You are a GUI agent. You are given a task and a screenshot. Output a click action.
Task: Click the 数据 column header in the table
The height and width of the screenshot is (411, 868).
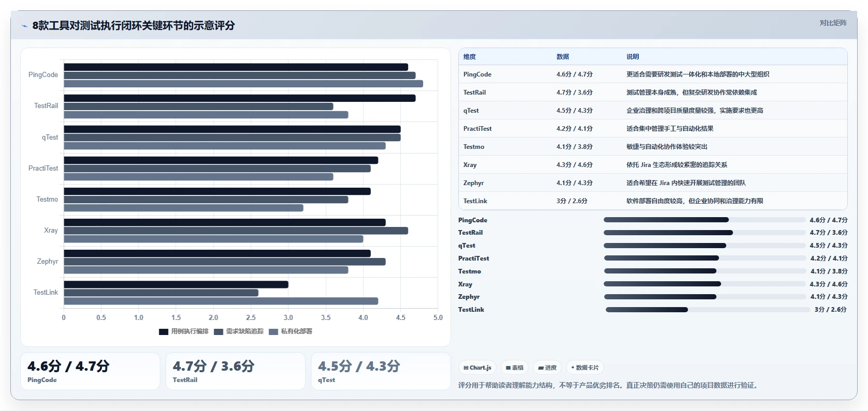pyautogui.click(x=563, y=57)
